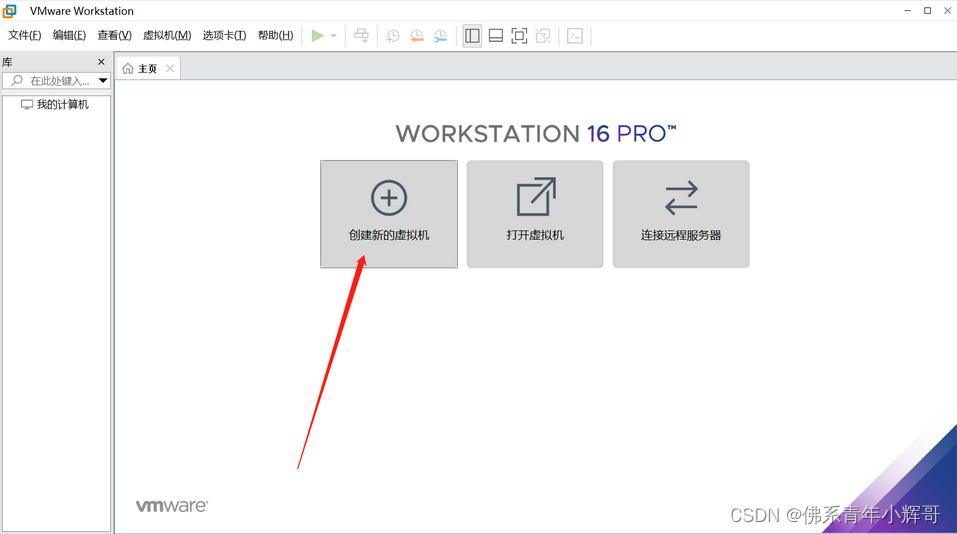Click 连接远程服务器 button

click(x=681, y=214)
